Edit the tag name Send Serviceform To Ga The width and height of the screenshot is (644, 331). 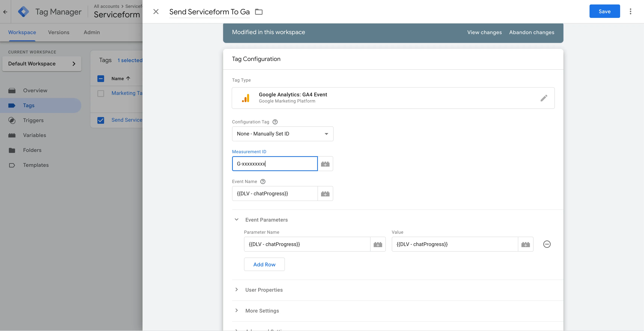coord(209,12)
